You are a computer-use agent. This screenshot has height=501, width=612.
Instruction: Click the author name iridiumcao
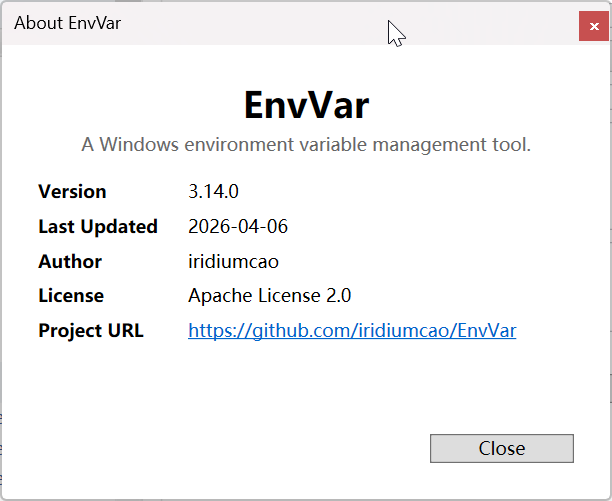[x=234, y=261]
